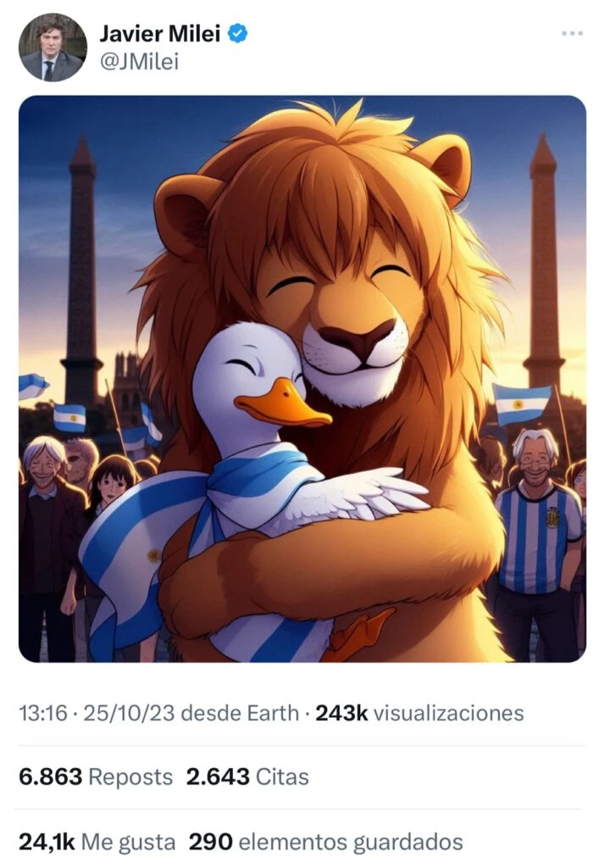The height and width of the screenshot is (868, 605).
Task: View the 2.643 Citas quotes list
Action: 247,776
